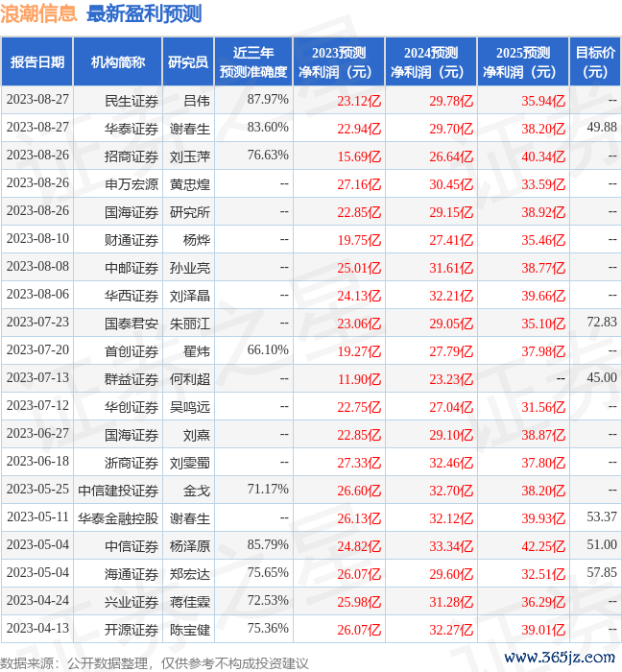Click the 数据来源 disclaimer footer text
Screen dimensions: 622x672
[155, 664]
